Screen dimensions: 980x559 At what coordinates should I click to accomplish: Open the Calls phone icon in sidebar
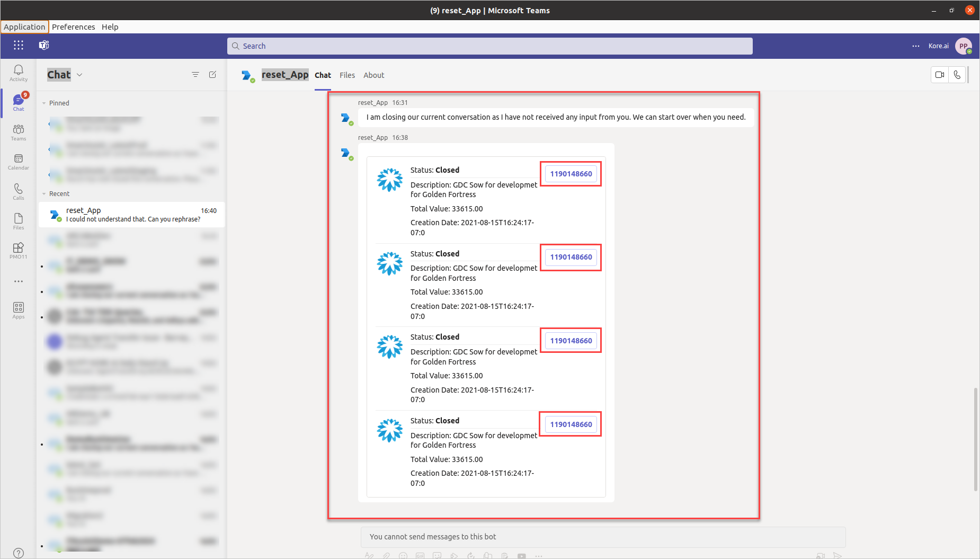click(19, 191)
